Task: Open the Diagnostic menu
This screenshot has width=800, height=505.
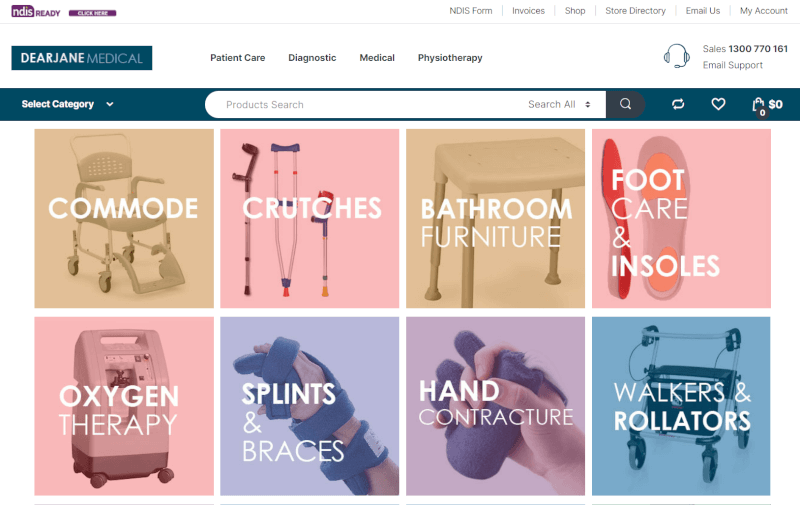Action: [312, 58]
